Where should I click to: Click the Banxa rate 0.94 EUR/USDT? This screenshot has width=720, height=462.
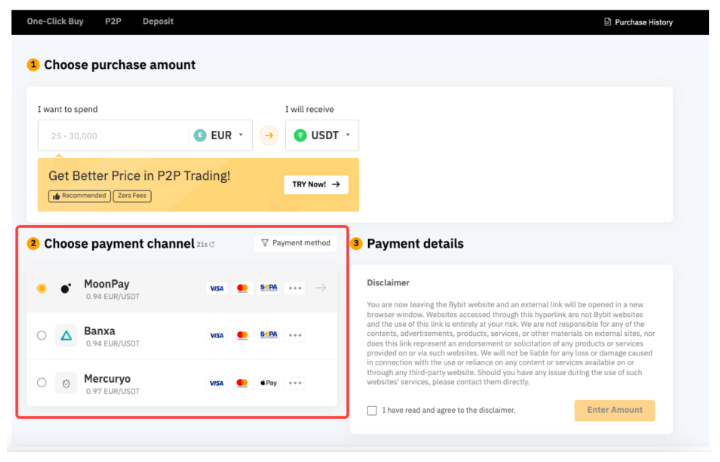click(x=112, y=344)
